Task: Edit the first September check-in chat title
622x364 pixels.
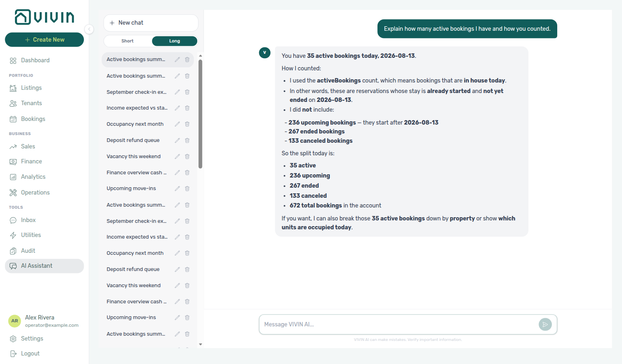Action: coord(177,92)
